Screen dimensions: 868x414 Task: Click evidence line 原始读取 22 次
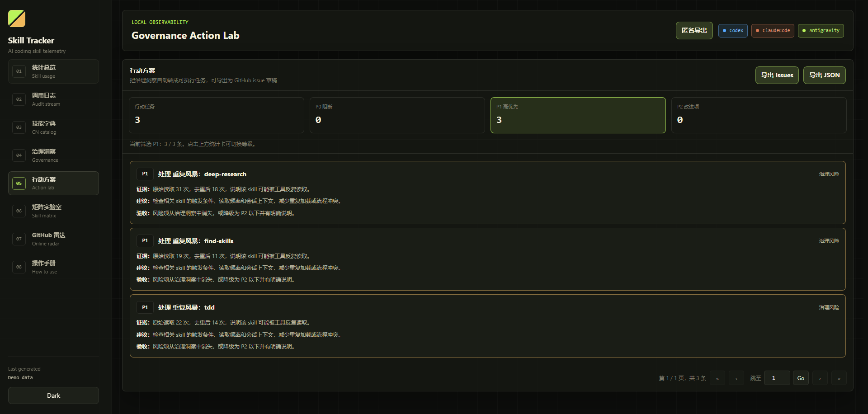click(x=224, y=323)
